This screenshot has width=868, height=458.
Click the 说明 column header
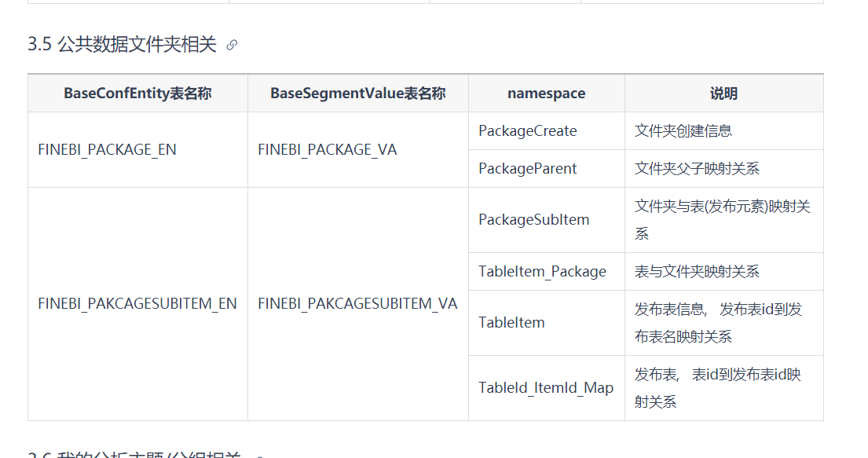(724, 93)
